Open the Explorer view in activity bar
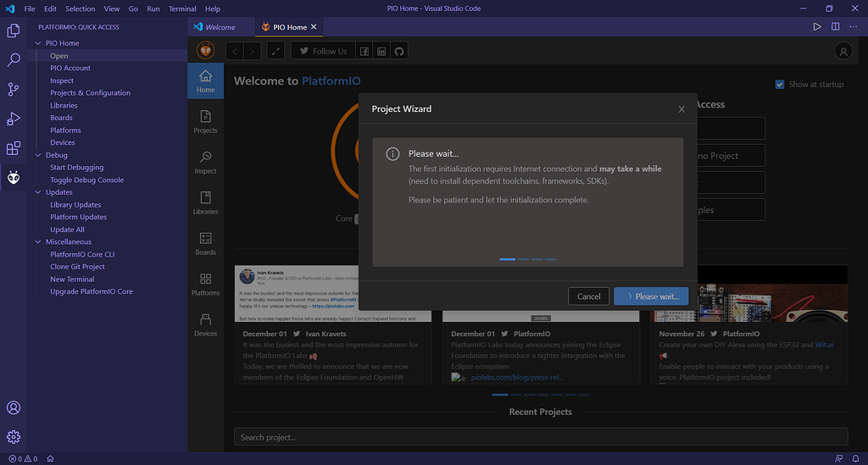 coord(14,30)
